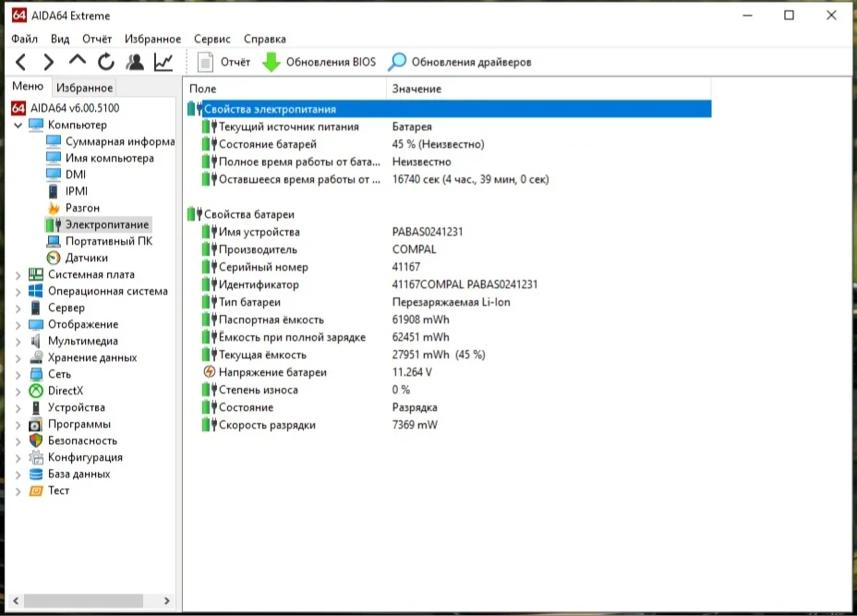Click the sidebar horizontal scrollbar thumb

pyautogui.click(x=83, y=600)
